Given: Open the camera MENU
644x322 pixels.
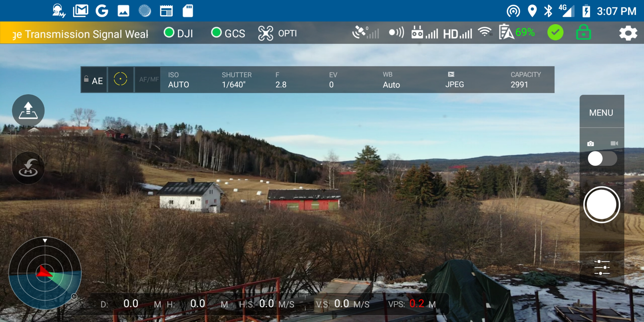Looking at the screenshot, I should tap(601, 113).
